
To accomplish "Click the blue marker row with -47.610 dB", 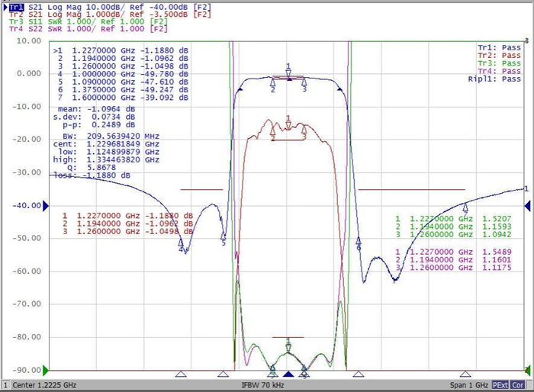I will coord(123,82).
